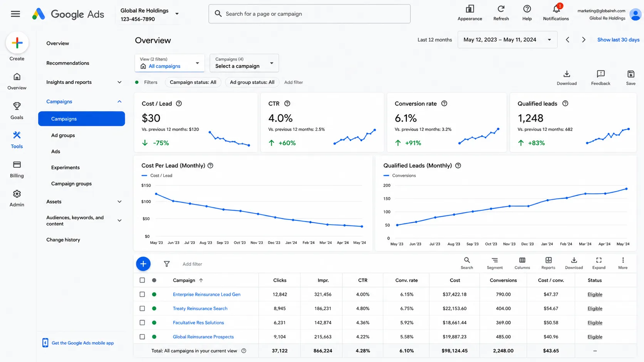Viewport: 644px width, 362px height.
Task: Click the search for page or campaign field
Action: pos(309,14)
